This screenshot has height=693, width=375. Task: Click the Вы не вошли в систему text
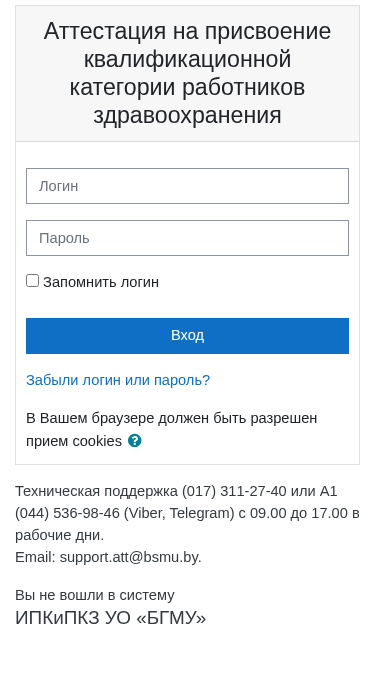[x=95, y=595]
